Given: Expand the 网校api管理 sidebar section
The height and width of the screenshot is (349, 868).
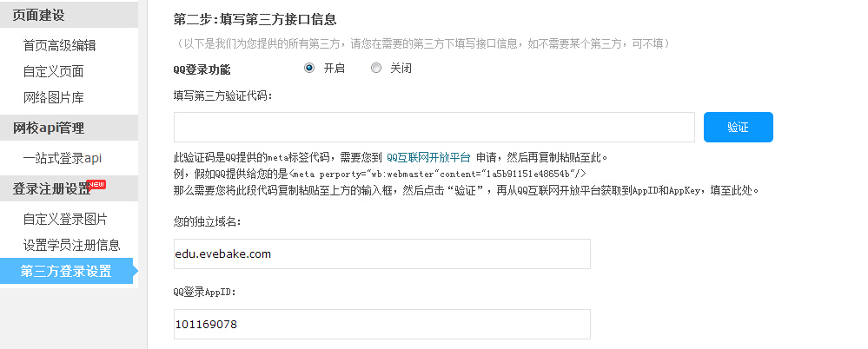Looking at the screenshot, I should coord(49,128).
